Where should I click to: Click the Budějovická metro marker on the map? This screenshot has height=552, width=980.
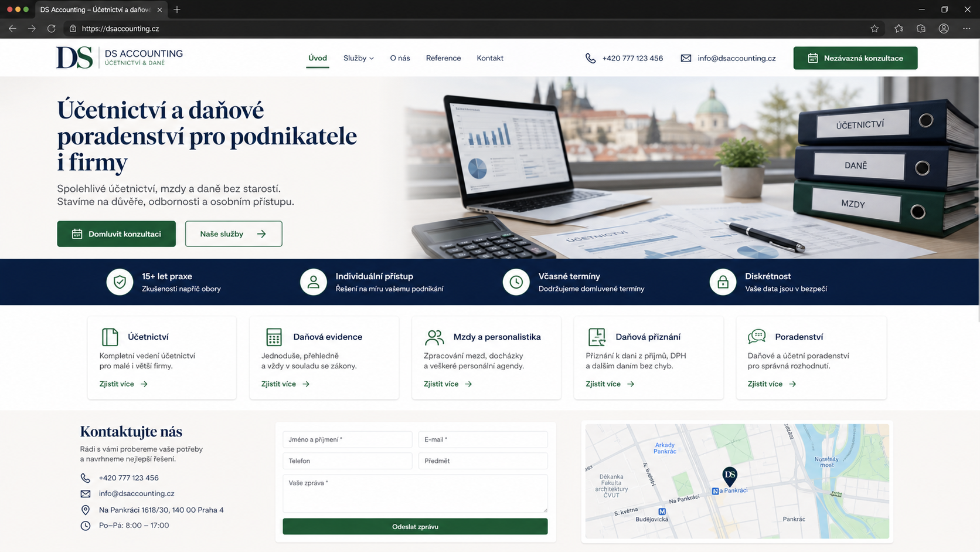click(662, 512)
